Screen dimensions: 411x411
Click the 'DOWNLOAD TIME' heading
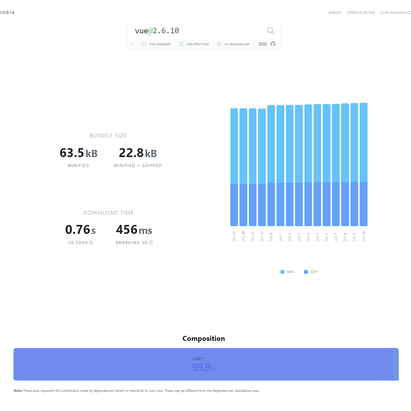point(108,213)
